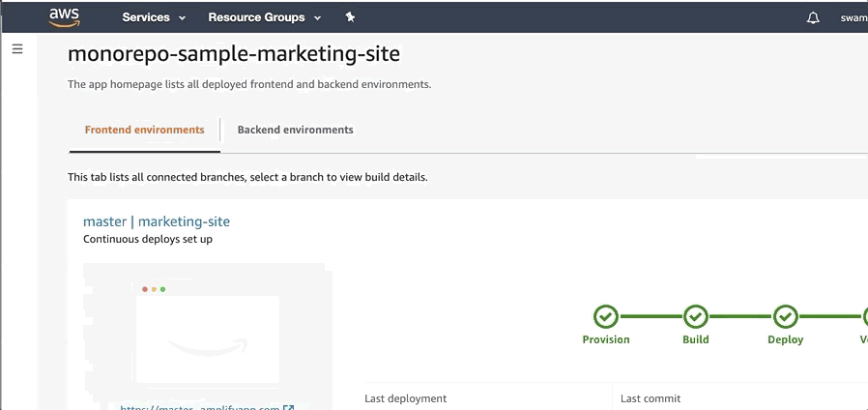Click the monorepo-sample-marketing-site app title
The width and height of the screenshot is (868, 410).
click(234, 54)
